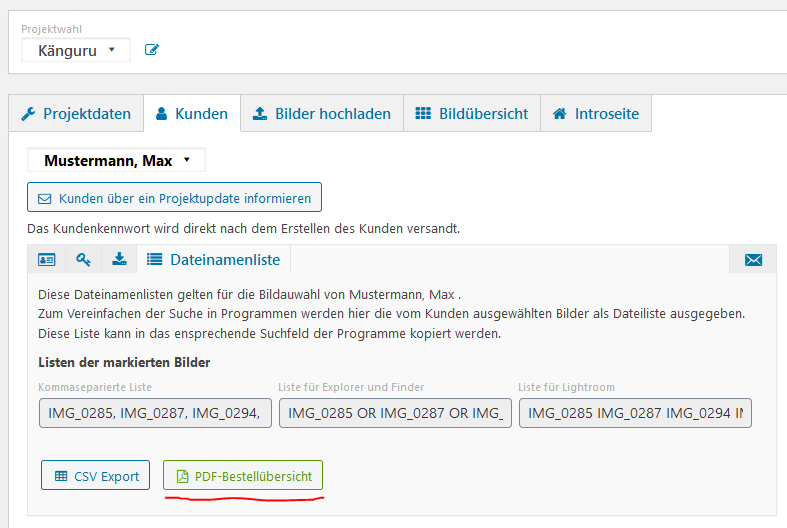Screen dimensions: 787x528
Task: Open the key password sub-tab
Action: (83, 260)
